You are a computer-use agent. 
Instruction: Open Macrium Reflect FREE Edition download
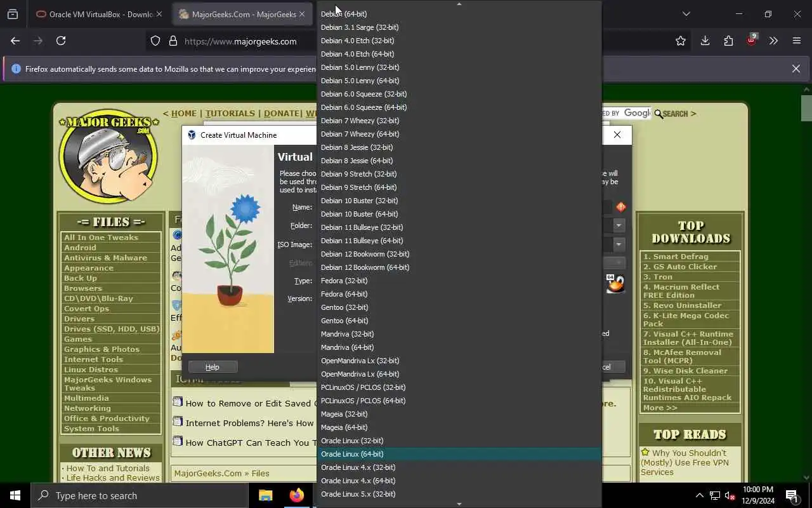point(681,291)
